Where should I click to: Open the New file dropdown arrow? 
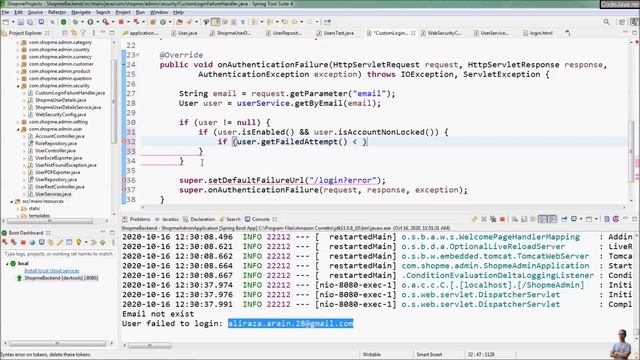tap(13, 22)
